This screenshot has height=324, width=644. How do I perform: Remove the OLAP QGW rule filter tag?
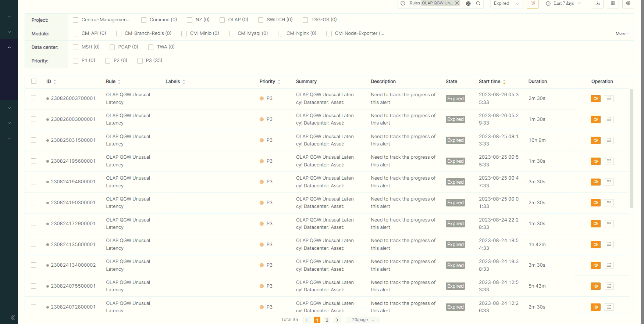point(457,3)
